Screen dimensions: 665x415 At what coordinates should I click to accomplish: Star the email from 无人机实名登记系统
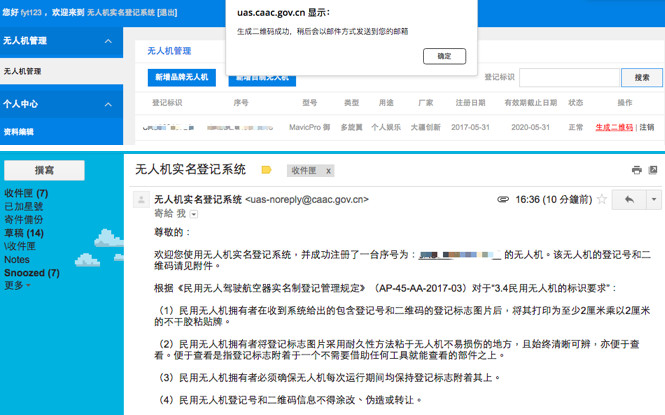[602, 199]
